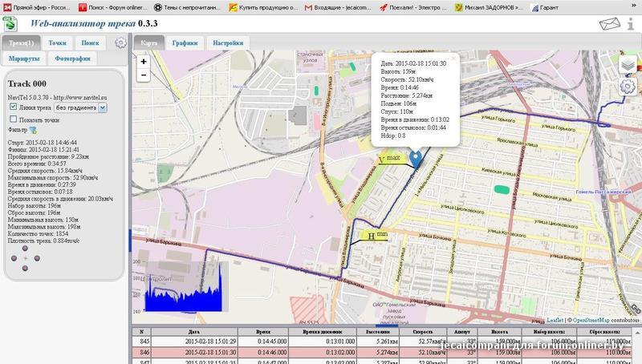
Task: Click the left panel settings gear
Action: (120, 42)
